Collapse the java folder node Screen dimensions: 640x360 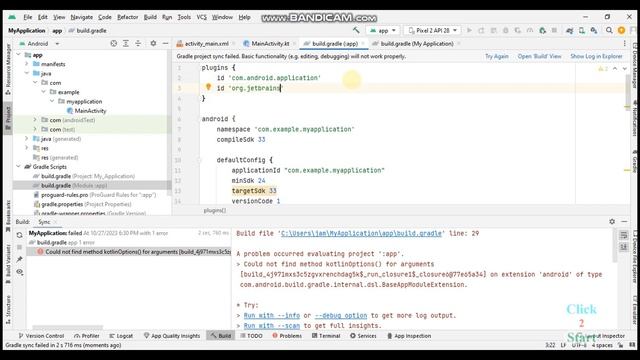[x=27, y=73]
